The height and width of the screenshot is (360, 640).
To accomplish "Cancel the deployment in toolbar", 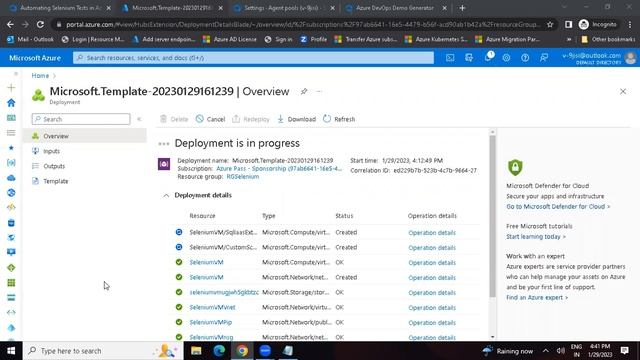I will (x=210, y=119).
